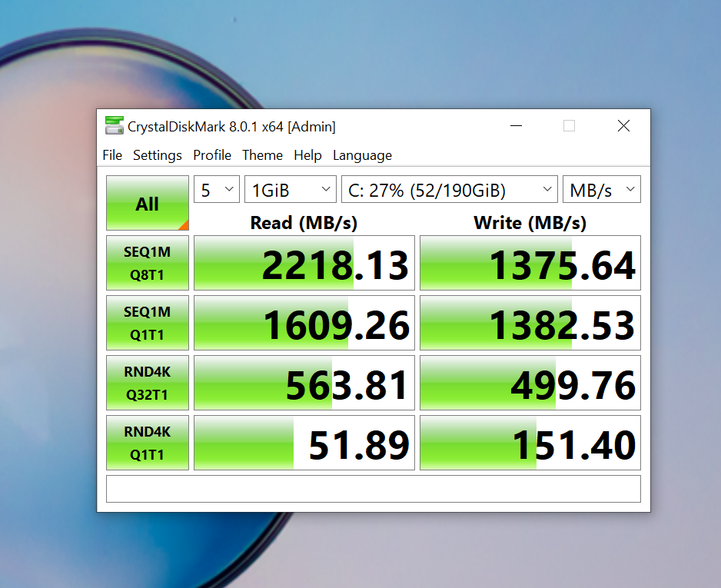Select the 499.76 random write result
Viewport: 721px width, 588px height.
[x=530, y=383]
